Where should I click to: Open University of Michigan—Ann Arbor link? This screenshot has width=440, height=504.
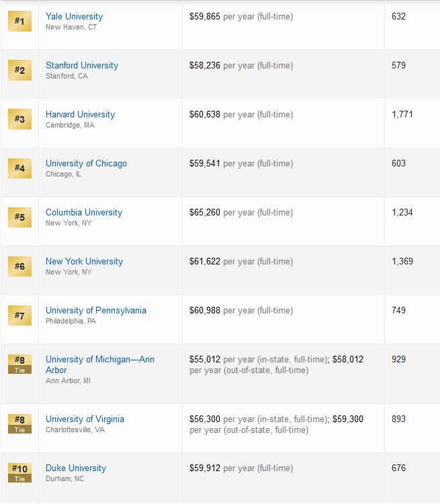pyautogui.click(x=100, y=364)
